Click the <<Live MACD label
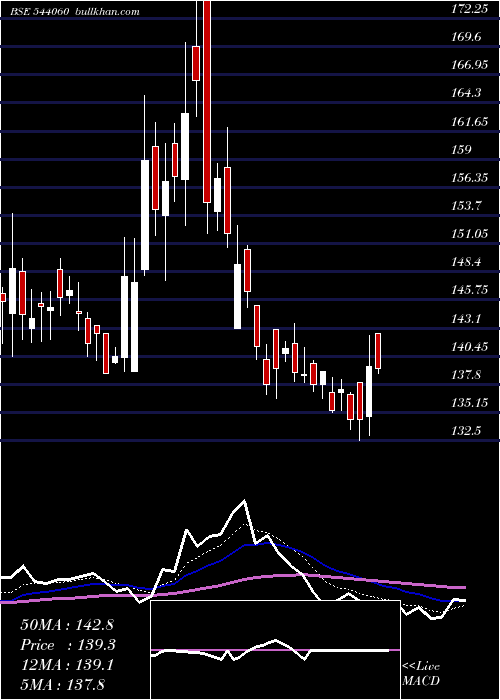 click(x=421, y=673)
